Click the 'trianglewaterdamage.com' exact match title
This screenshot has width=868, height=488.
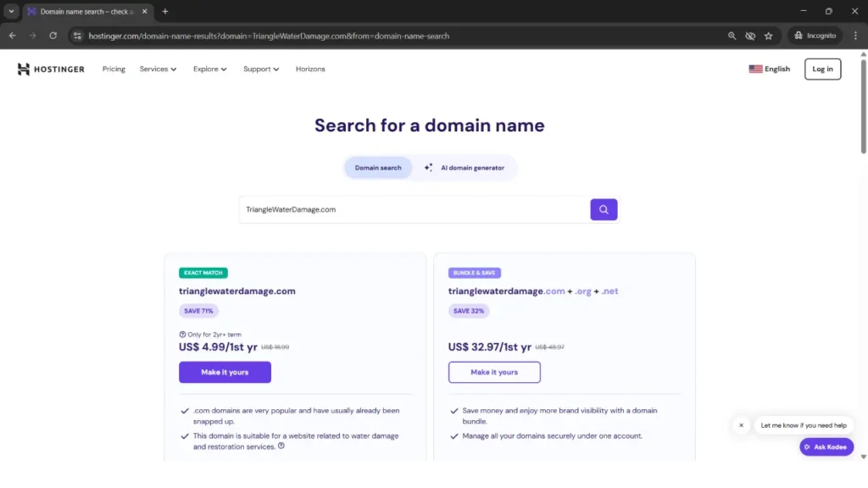click(237, 291)
